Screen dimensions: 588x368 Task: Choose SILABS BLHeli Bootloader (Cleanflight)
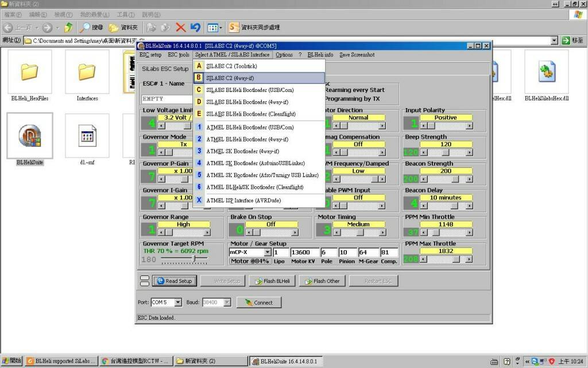(x=259, y=114)
